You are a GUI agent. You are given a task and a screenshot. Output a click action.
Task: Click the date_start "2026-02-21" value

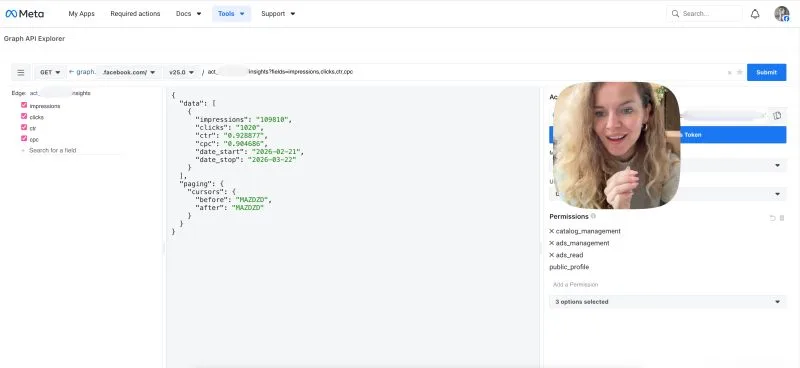(276, 152)
